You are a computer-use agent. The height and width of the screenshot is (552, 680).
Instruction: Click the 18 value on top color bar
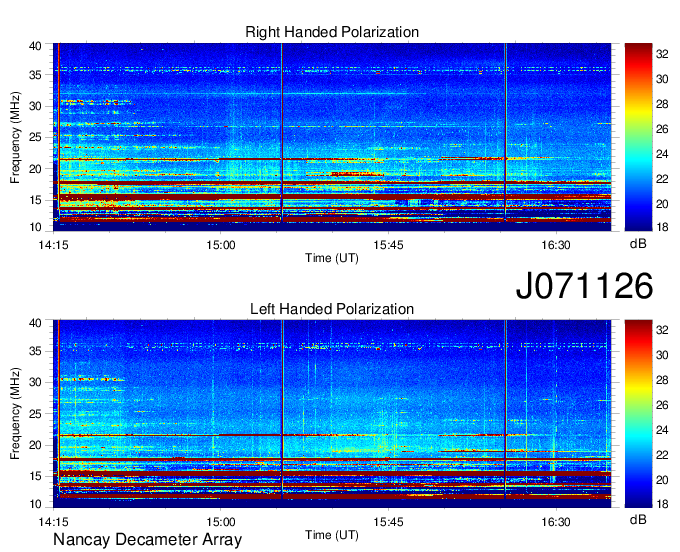coord(662,227)
